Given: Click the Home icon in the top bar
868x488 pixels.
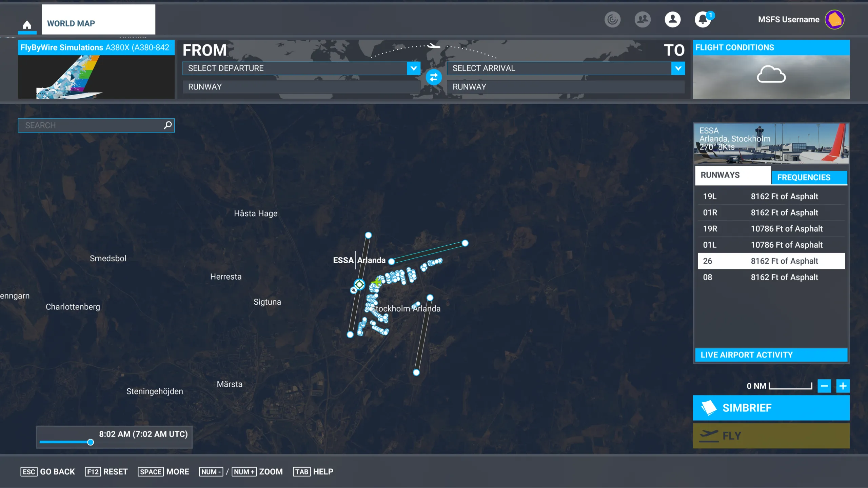Looking at the screenshot, I should coord(27,24).
